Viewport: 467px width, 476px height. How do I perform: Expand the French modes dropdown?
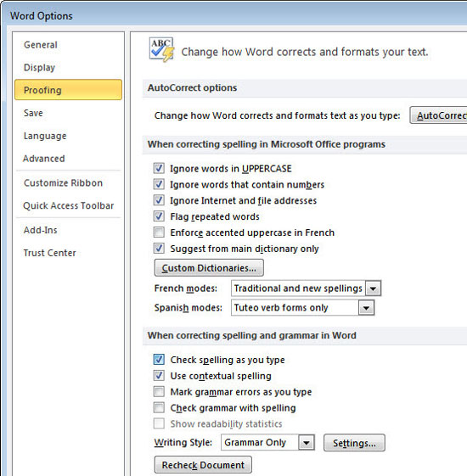coord(373,288)
